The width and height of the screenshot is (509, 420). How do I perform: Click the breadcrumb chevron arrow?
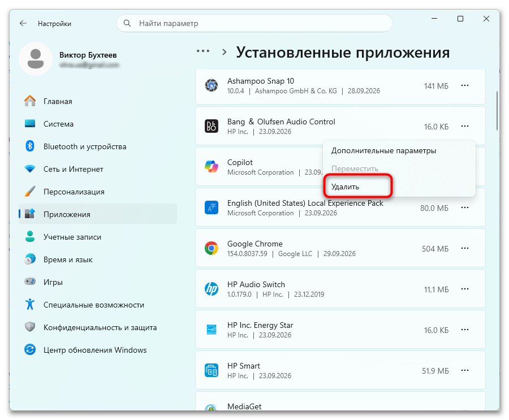point(224,52)
